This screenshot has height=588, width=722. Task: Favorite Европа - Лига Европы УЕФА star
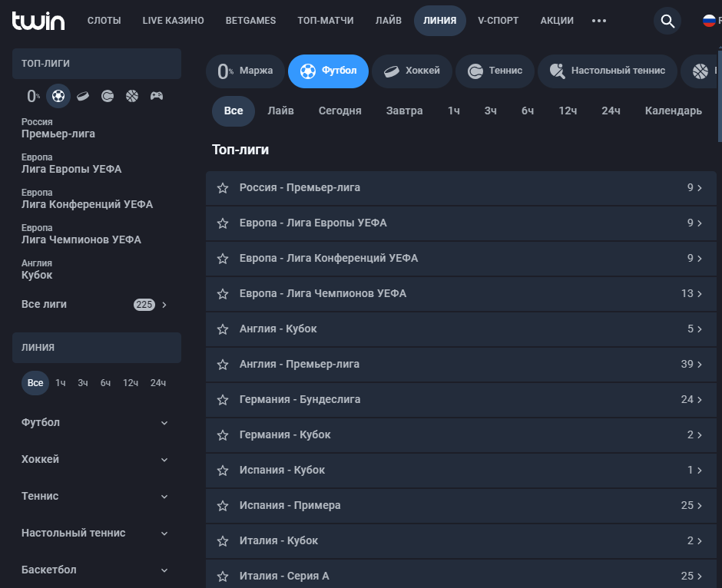(223, 223)
